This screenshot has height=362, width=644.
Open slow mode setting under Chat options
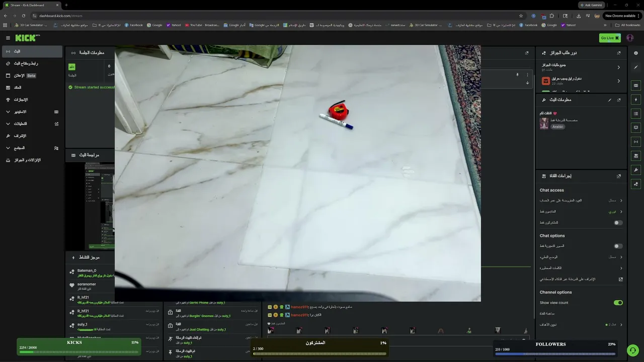coord(581,257)
